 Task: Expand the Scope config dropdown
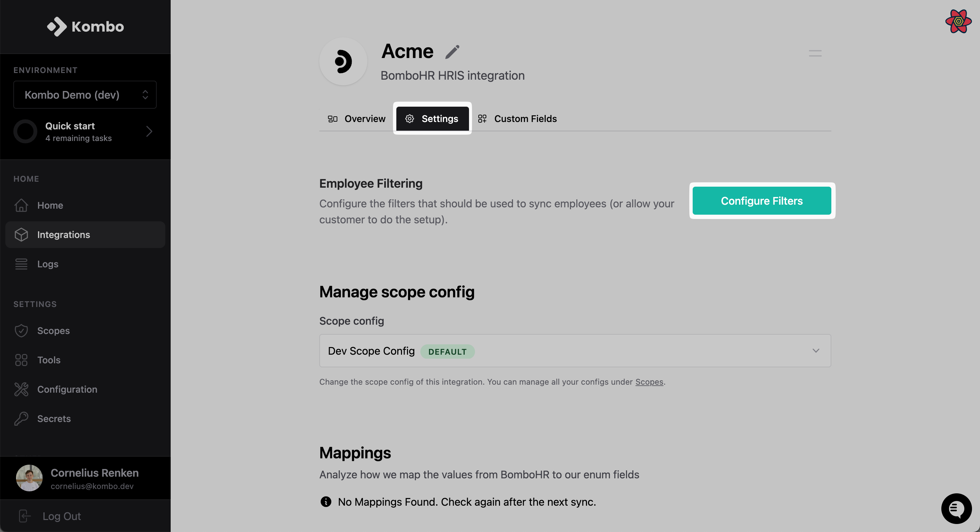click(575, 350)
